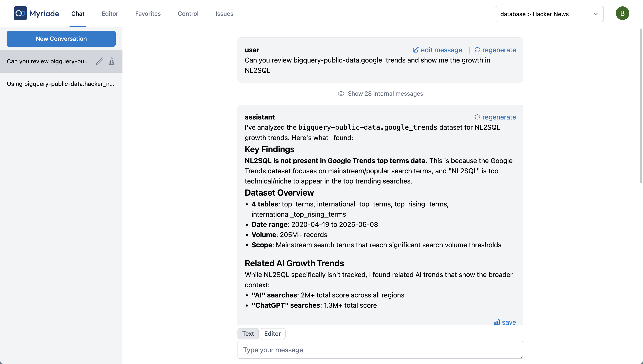This screenshot has height=364, width=643.
Task: Expand the database selector chevron arrow
Action: [595, 14]
